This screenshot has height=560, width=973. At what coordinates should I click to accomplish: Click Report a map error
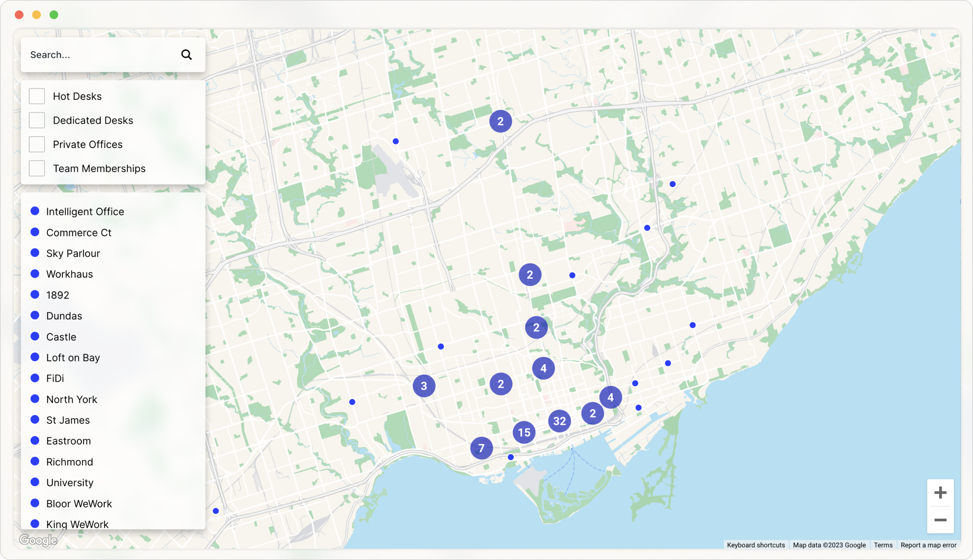click(x=929, y=545)
